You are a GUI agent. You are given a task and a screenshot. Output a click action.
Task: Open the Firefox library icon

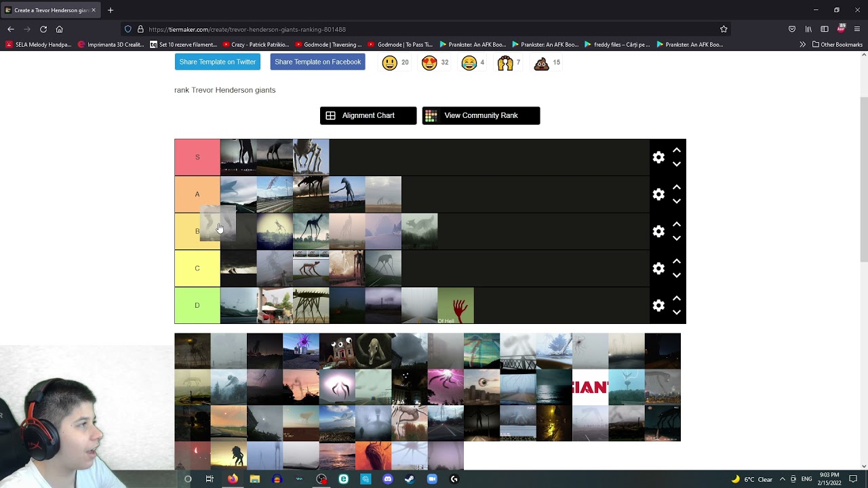(808, 29)
